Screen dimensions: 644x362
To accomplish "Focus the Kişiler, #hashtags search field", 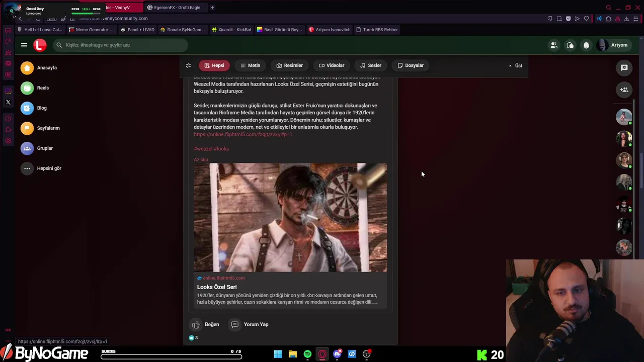I will pyautogui.click(x=120, y=45).
